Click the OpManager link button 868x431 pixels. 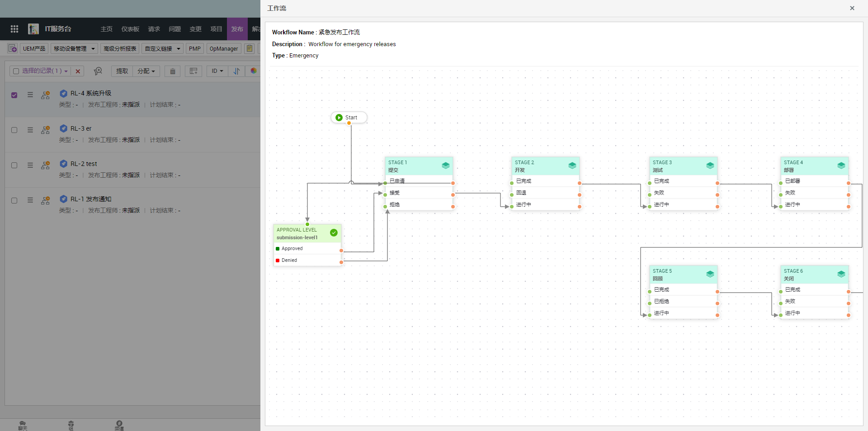pyautogui.click(x=223, y=48)
